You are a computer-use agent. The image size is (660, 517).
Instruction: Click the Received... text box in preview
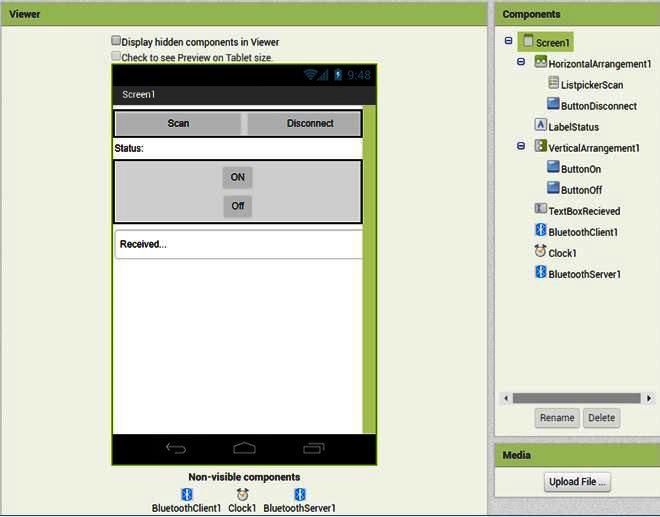click(239, 244)
